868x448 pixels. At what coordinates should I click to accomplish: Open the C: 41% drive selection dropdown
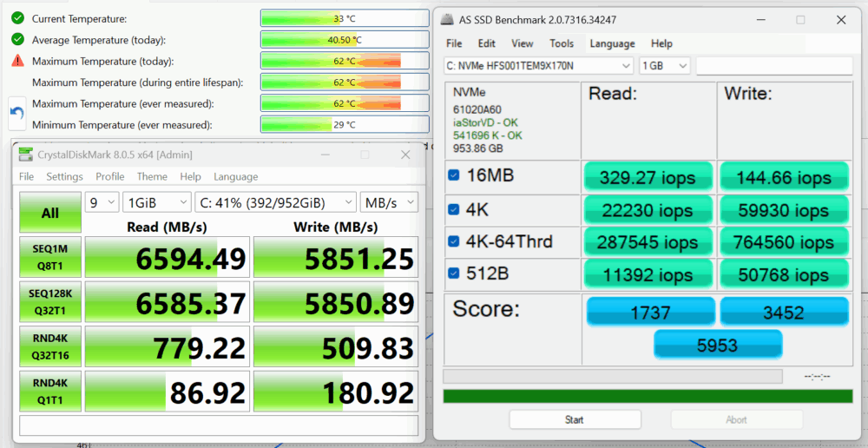click(275, 202)
